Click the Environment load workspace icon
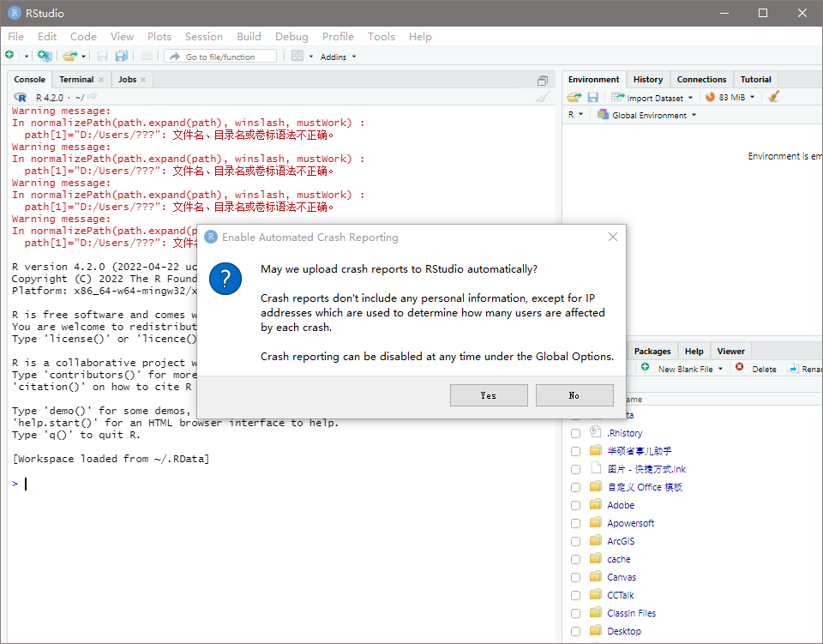This screenshot has height=644, width=823. [x=574, y=97]
